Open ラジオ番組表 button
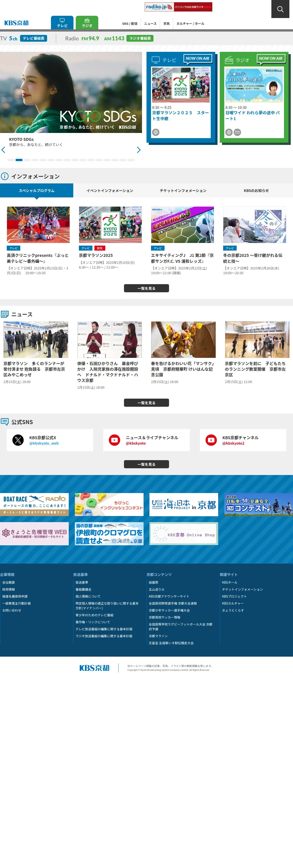Screen dimensions: 293x868 (140, 38)
